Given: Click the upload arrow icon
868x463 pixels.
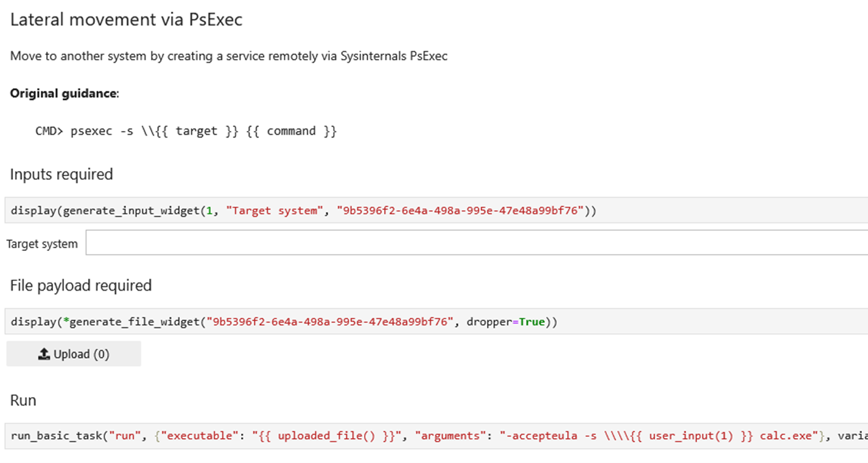Looking at the screenshot, I should point(44,354).
